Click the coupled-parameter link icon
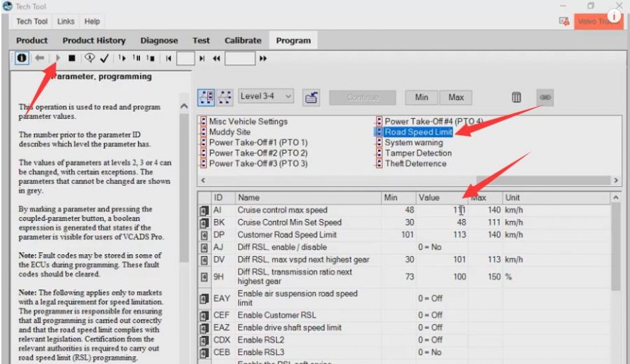Viewport: 630px width, 364px height. click(x=545, y=97)
